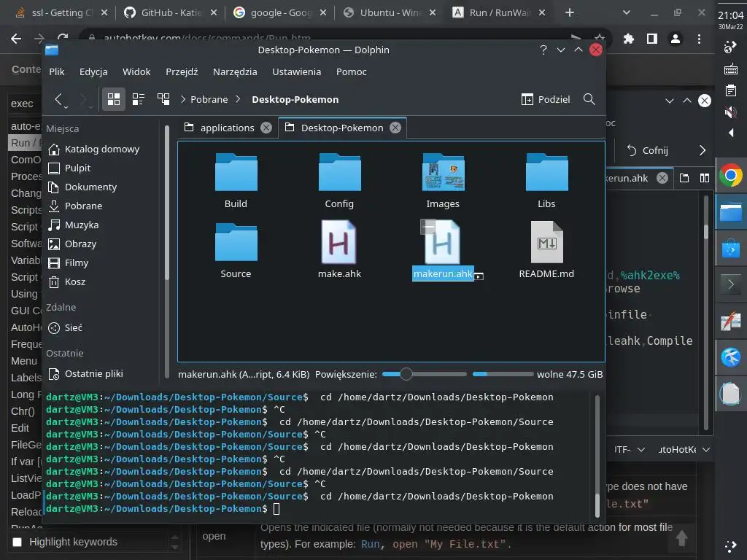The height and width of the screenshot is (560, 747).
Task: Close the Desktop-Pokemon tab
Action: (395, 128)
